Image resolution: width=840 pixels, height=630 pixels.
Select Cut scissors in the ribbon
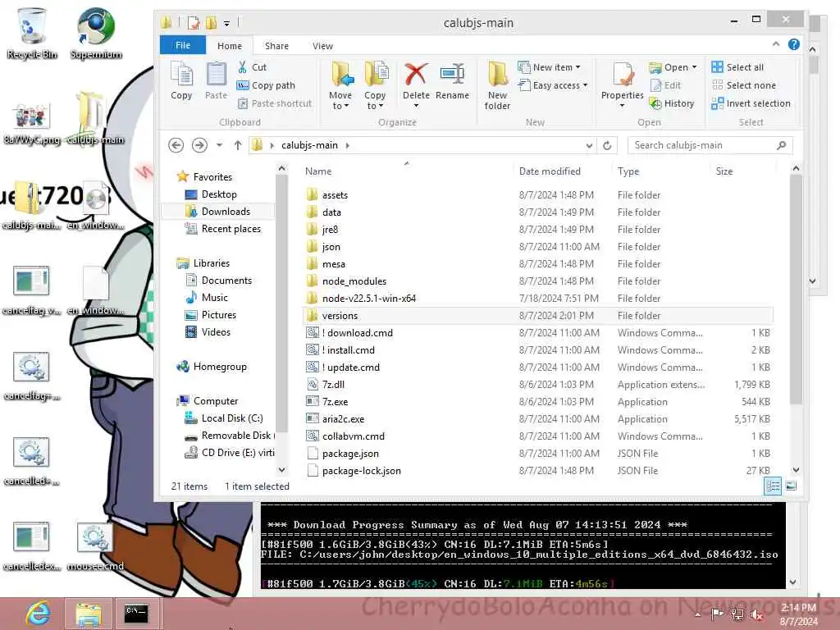pyautogui.click(x=252, y=67)
